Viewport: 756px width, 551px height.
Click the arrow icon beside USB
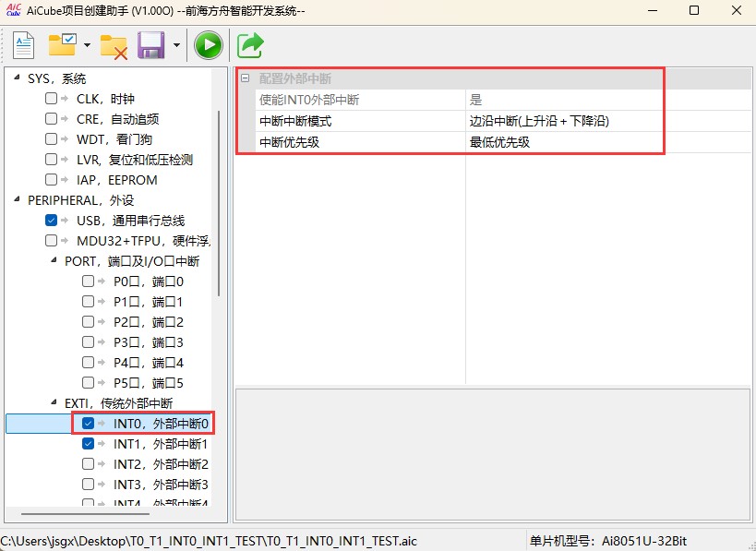click(65, 221)
